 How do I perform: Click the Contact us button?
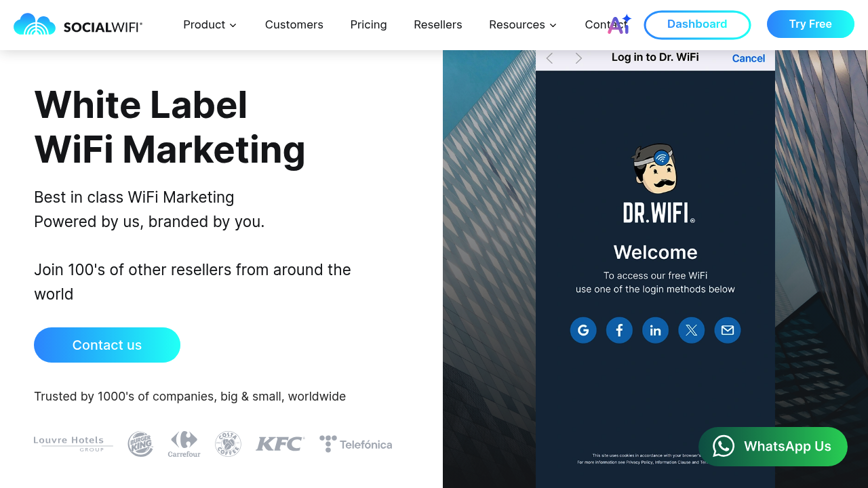point(107,345)
